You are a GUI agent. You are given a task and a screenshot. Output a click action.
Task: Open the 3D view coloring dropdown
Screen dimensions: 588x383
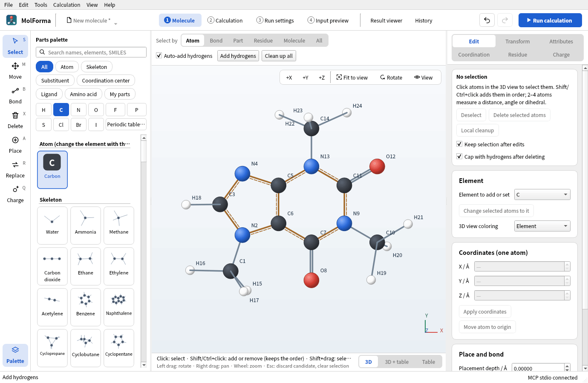tap(542, 226)
